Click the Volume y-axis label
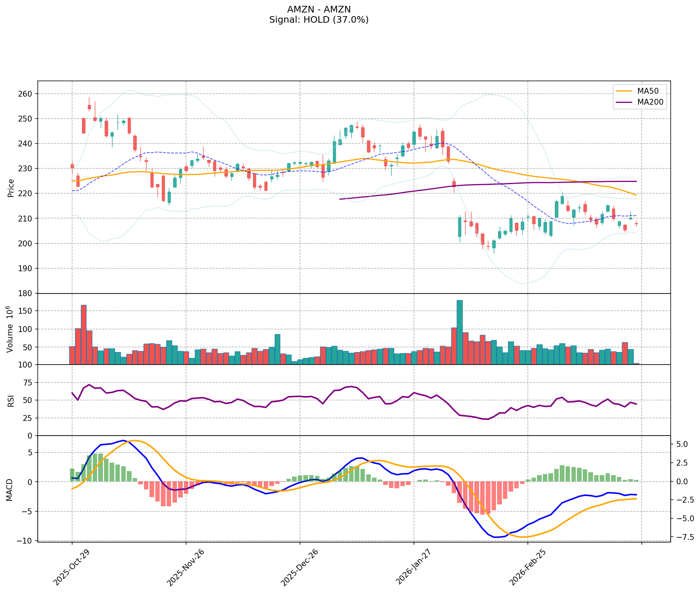This screenshot has width=700, height=593. pyautogui.click(x=10, y=329)
